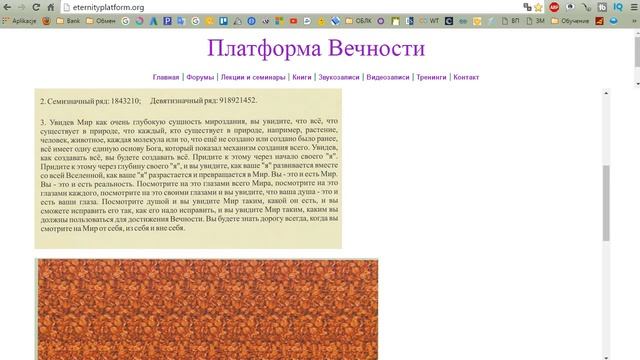Open the Aplikacje apps shortcut
This screenshot has width=640, height=360.
19,21
